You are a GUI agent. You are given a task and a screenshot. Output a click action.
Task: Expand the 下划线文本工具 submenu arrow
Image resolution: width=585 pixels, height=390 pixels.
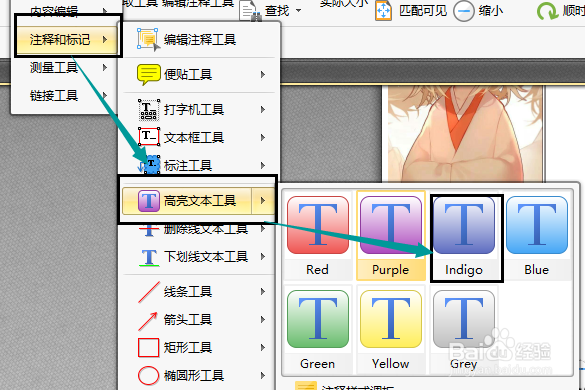[263, 257]
